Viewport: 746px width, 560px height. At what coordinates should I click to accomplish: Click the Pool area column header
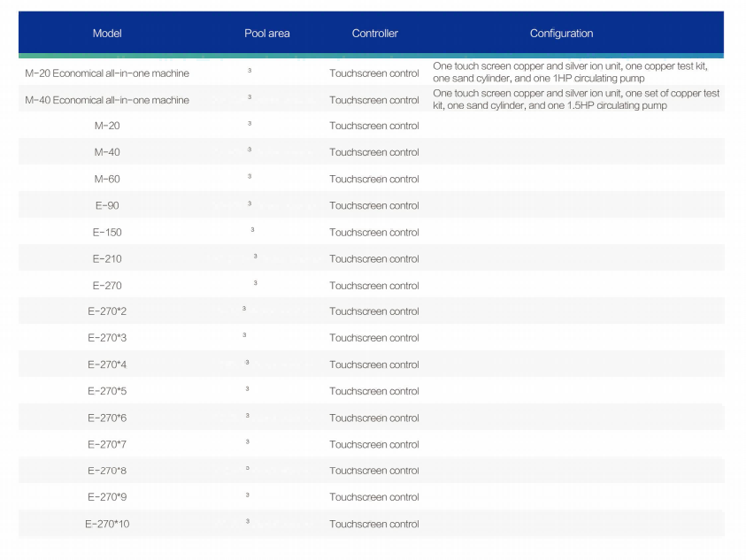click(x=267, y=34)
